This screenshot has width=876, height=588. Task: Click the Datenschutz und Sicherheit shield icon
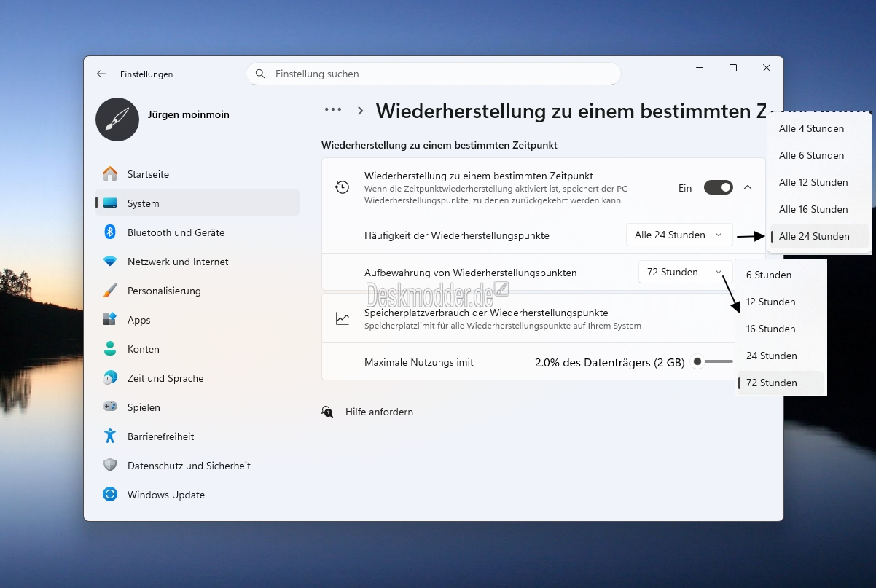point(110,466)
